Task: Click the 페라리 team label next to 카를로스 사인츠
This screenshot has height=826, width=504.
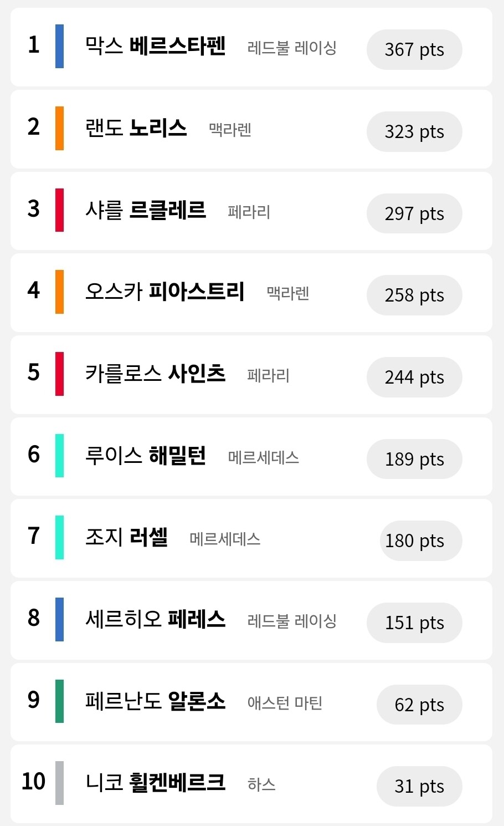Action: [x=268, y=376]
